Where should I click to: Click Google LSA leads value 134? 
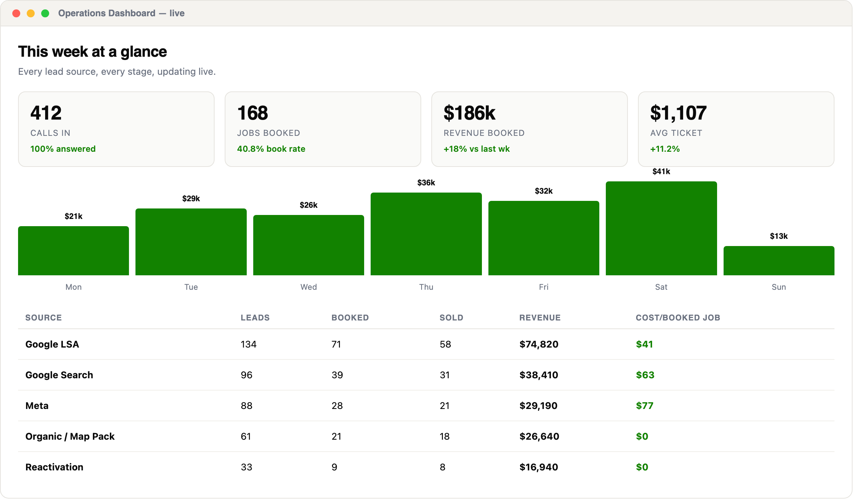click(x=249, y=344)
